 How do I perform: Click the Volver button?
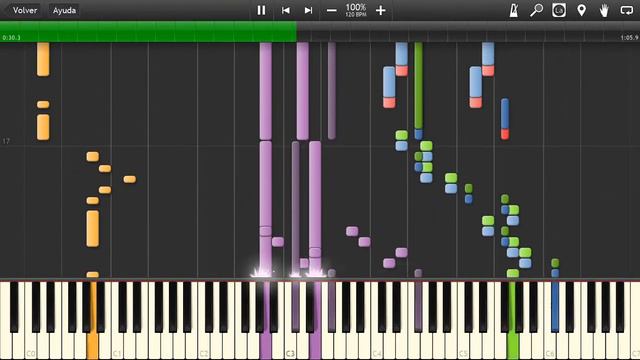(25, 10)
